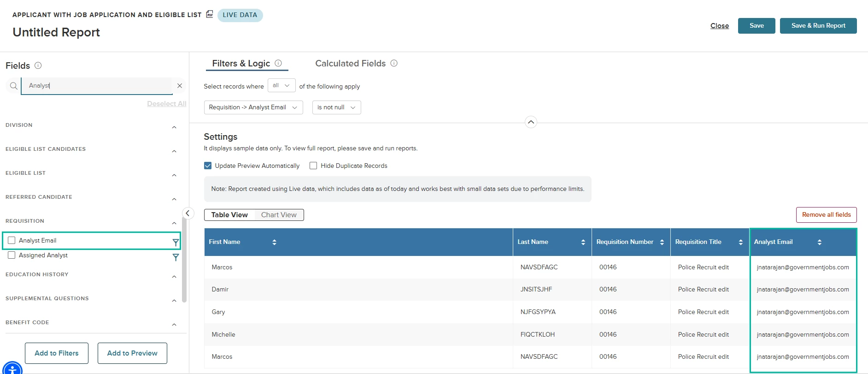Click the Save & Run Report button
The height and width of the screenshot is (374, 868).
click(818, 26)
